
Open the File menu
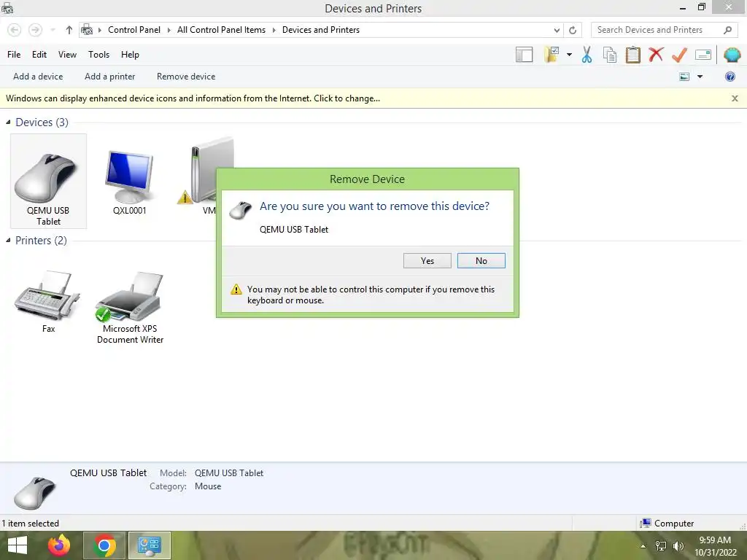click(14, 54)
